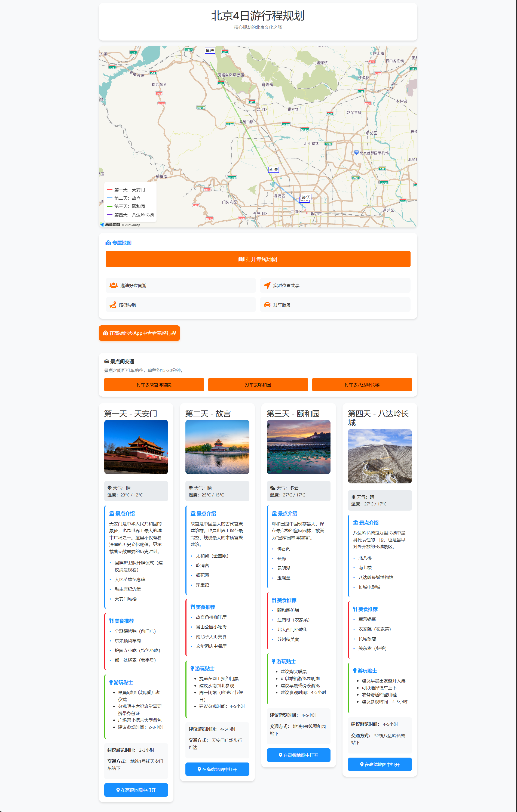Image resolution: width=517 pixels, height=812 pixels.
Task: Click the 游玩贴士 lightbulb icon in Day 1
Action: [x=111, y=683]
